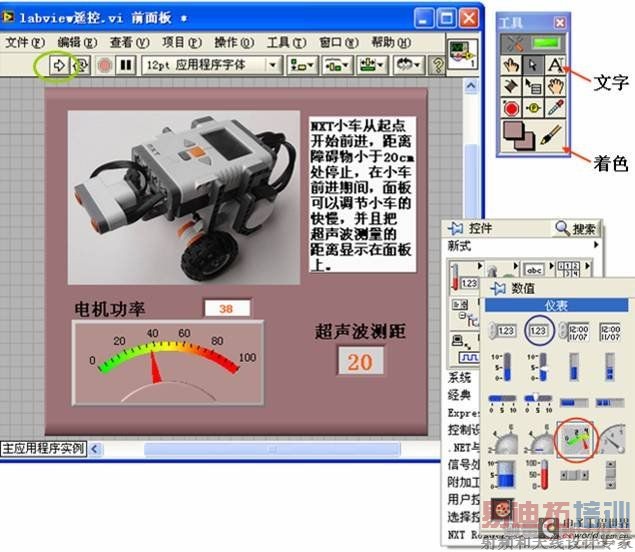Image resolution: width=635 pixels, height=552 pixels.
Task: Pin the Numeric (数值) subpalette
Action: point(498,288)
